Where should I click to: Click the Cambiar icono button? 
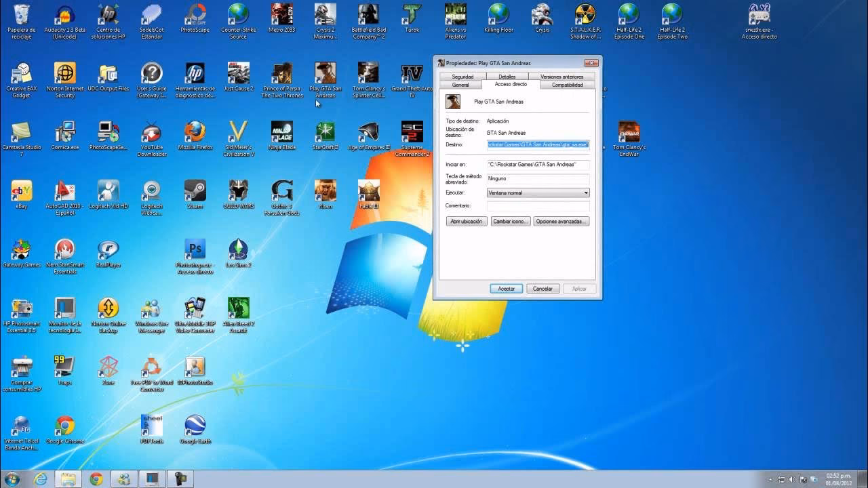click(510, 222)
